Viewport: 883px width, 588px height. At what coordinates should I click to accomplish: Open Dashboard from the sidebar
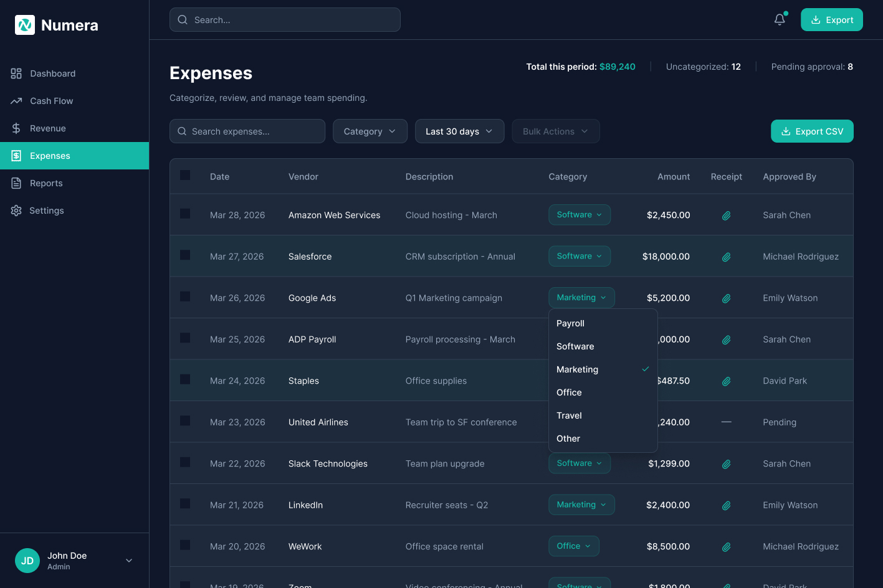[x=75, y=73]
